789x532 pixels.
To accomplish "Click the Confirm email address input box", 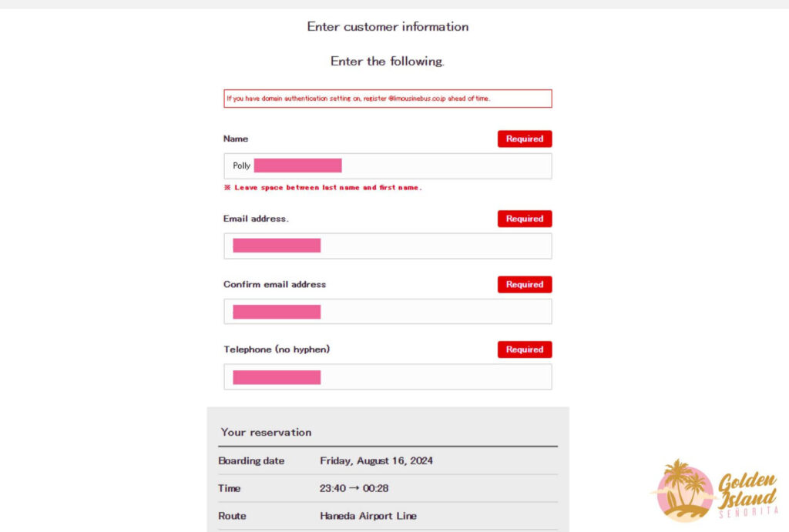I will pyautogui.click(x=431, y=312).
